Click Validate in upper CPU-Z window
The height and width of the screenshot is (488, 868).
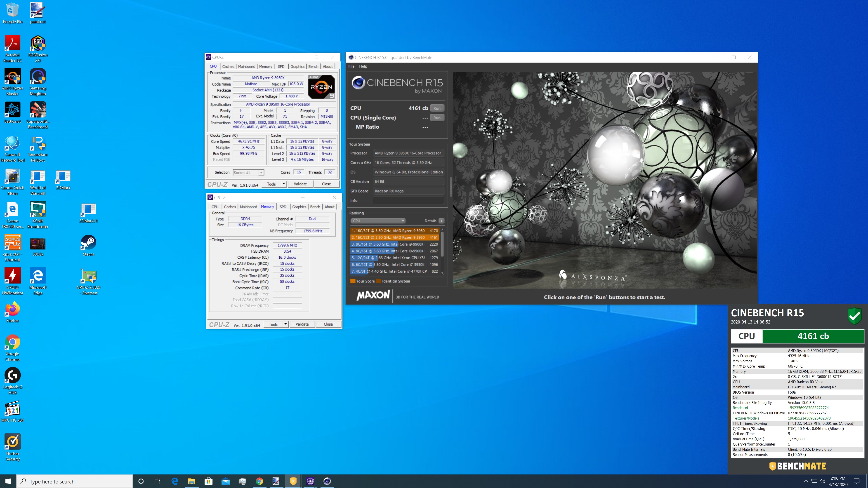300,184
